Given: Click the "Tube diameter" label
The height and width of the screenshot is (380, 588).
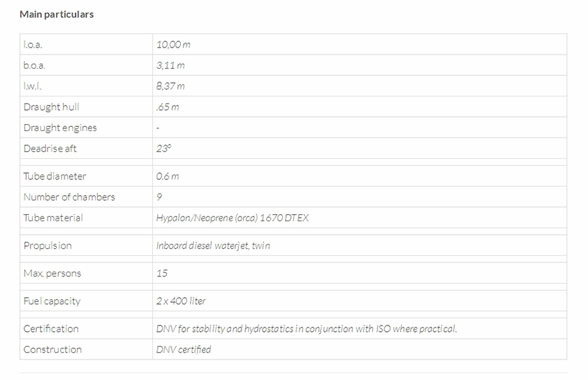Looking at the screenshot, I should click(x=55, y=176).
